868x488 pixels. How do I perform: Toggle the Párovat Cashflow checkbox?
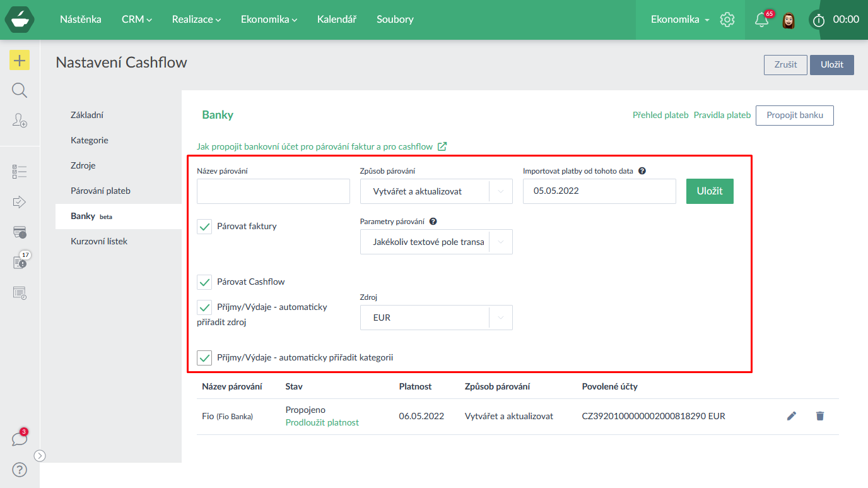pos(204,282)
